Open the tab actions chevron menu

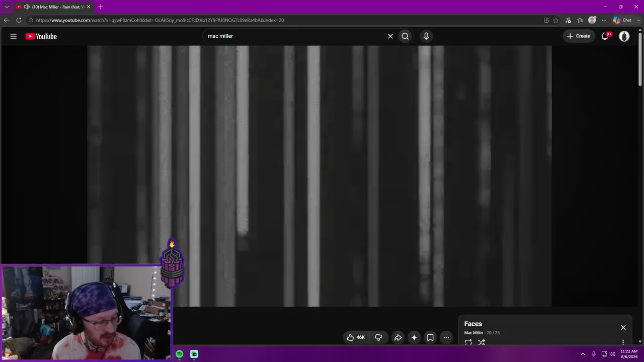coord(7,7)
